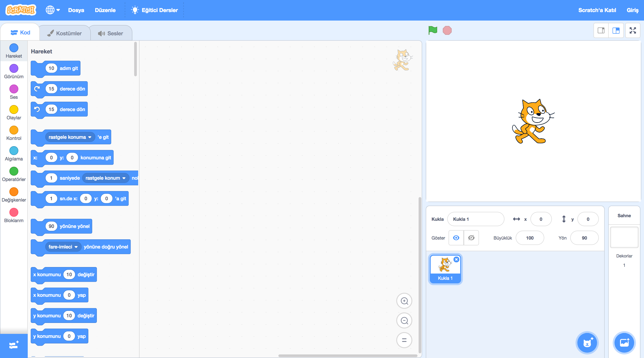The width and height of the screenshot is (644, 358).
Task: Reset workspace zoom to default
Action: 404,340
